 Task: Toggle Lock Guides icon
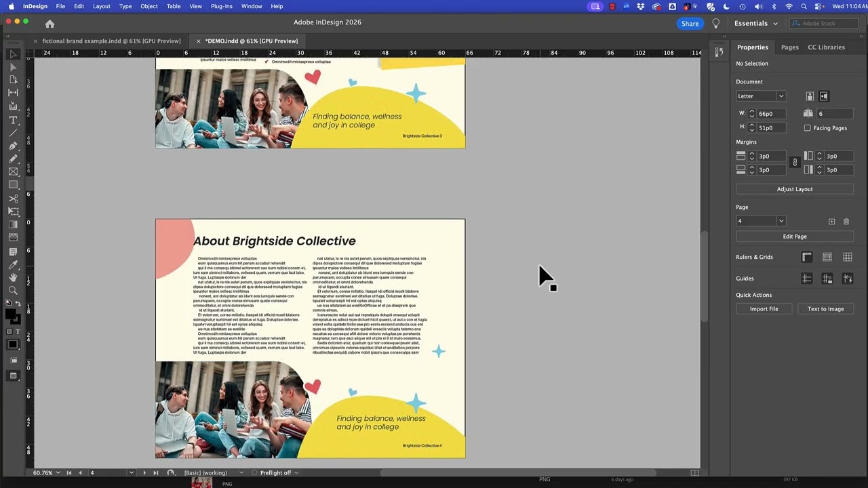point(827,279)
